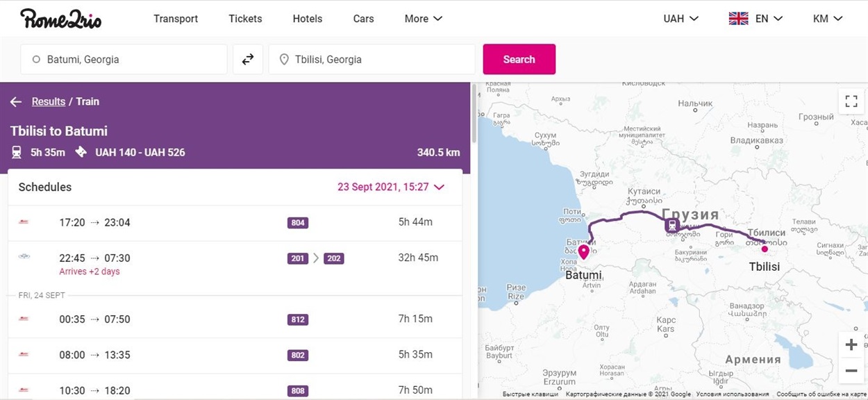This screenshot has width=868, height=400.
Task: Click the Batumi, Georgia origin field
Action: pyautogui.click(x=124, y=60)
